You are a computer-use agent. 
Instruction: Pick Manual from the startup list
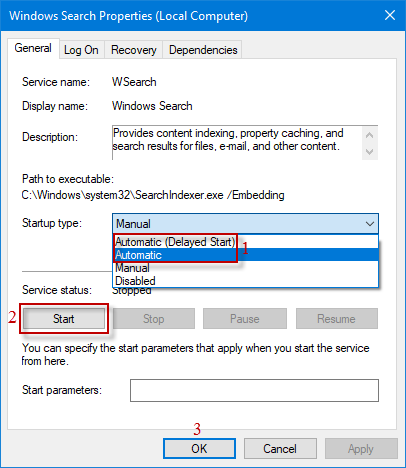[x=246, y=268]
